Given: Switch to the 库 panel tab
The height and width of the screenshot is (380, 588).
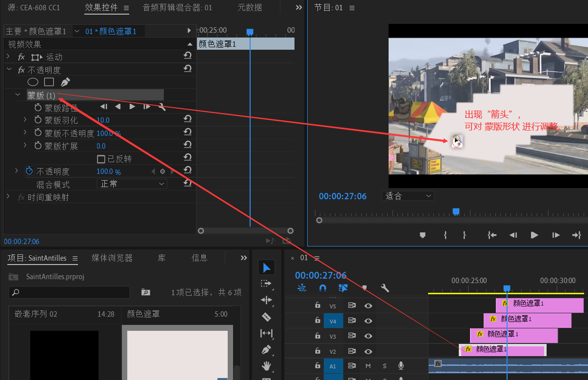Looking at the screenshot, I should [x=161, y=258].
